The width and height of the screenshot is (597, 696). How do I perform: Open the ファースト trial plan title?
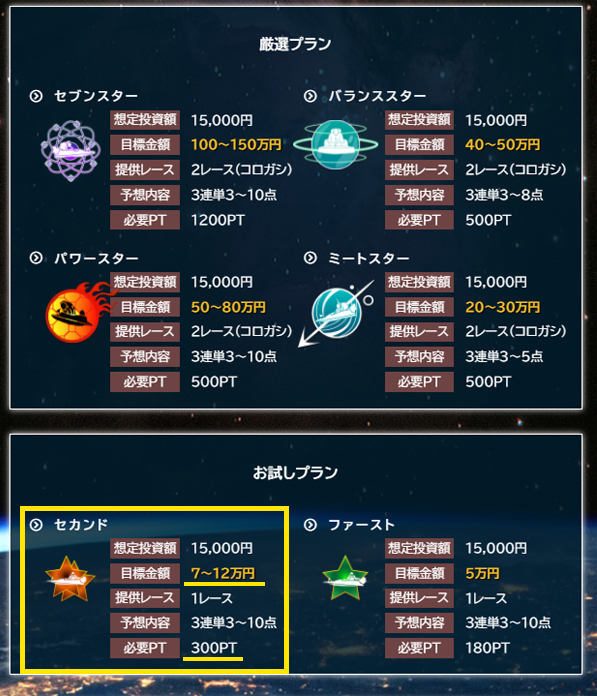click(x=361, y=525)
